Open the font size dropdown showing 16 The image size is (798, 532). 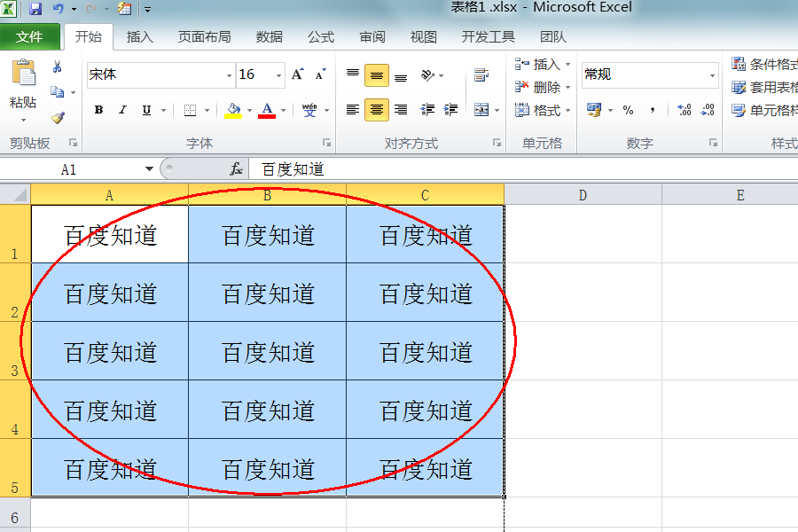tap(279, 75)
